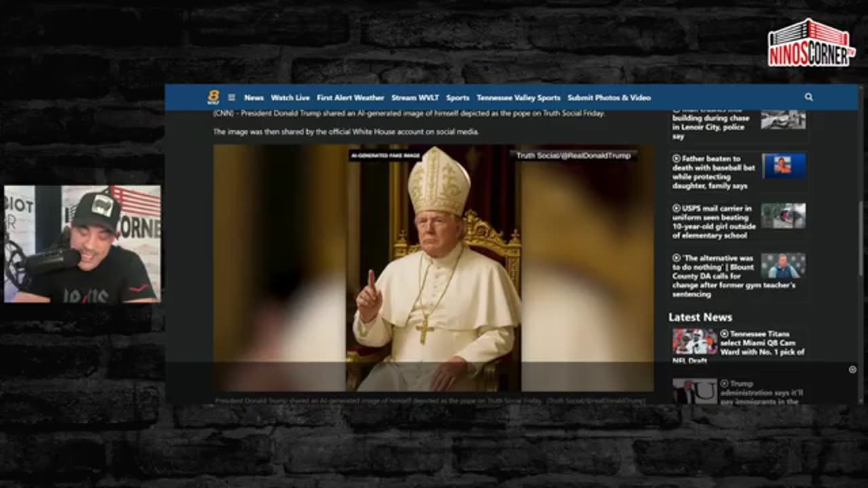
Task: Click the WVLT 8 logo
Action: click(x=213, y=98)
